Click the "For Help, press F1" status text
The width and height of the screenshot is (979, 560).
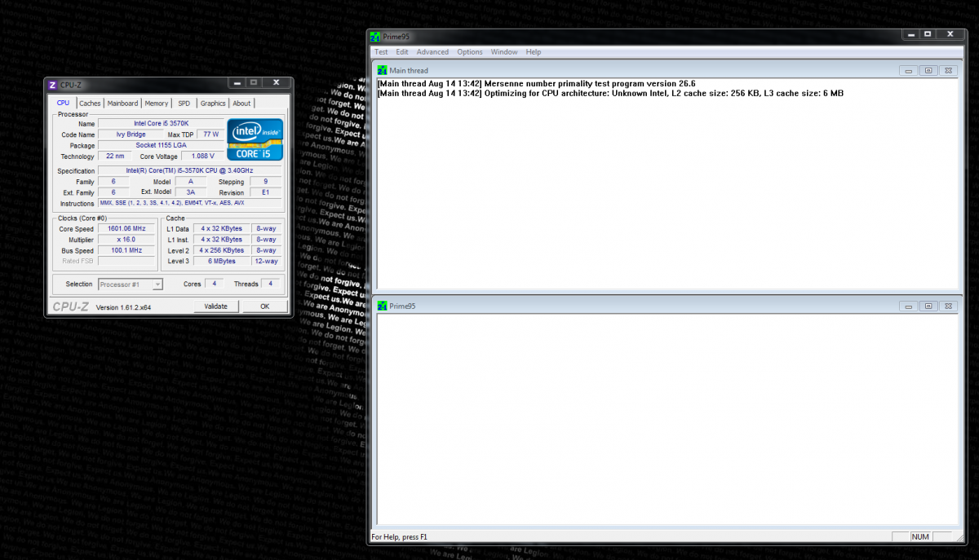pyautogui.click(x=399, y=536)
